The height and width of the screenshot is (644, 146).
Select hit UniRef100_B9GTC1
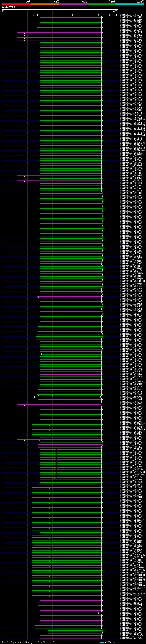pyautogui.click(x=131, y=485)
